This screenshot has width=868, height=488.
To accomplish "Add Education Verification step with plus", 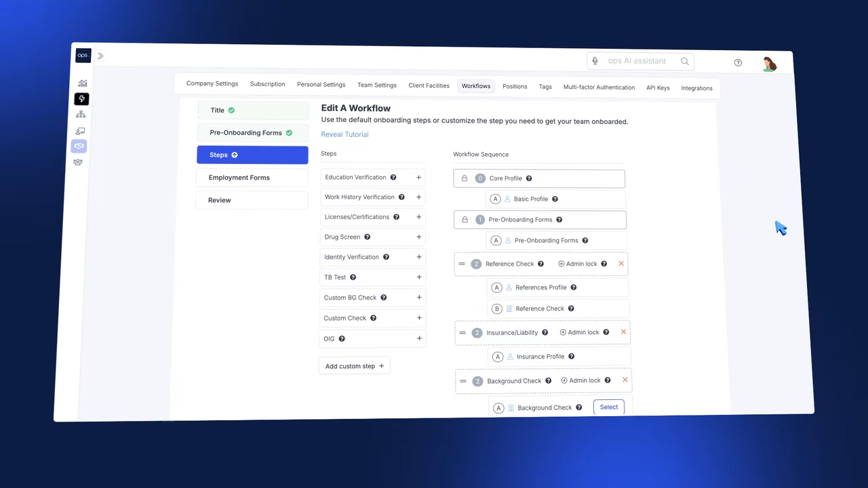I will point(418,178).
